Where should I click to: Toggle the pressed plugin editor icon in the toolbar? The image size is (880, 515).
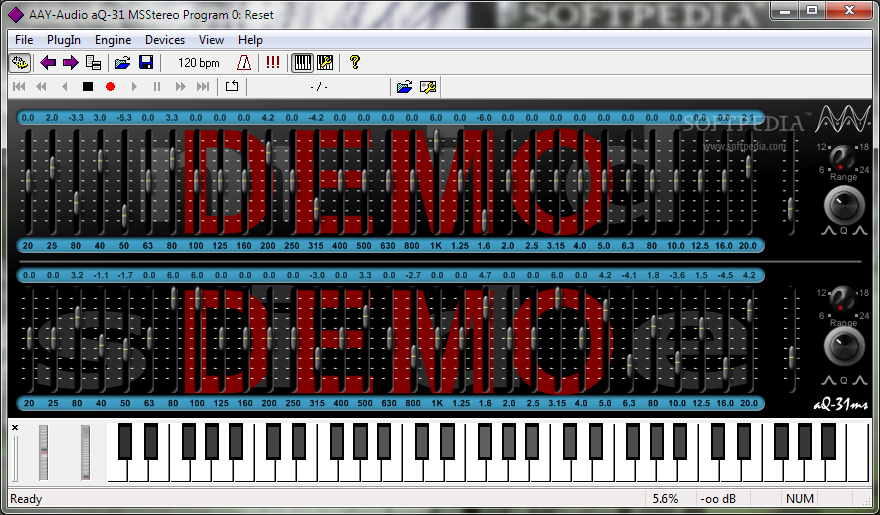click(20, 62)
